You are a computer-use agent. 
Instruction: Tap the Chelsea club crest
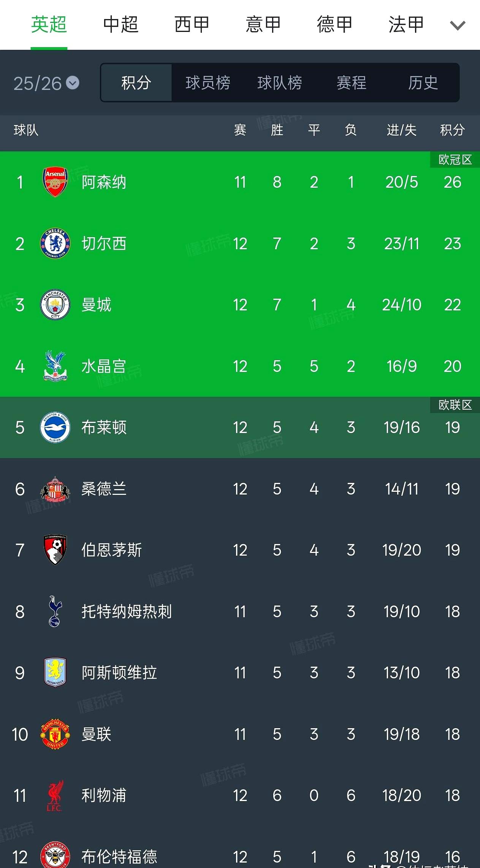(x=55, y=243)
